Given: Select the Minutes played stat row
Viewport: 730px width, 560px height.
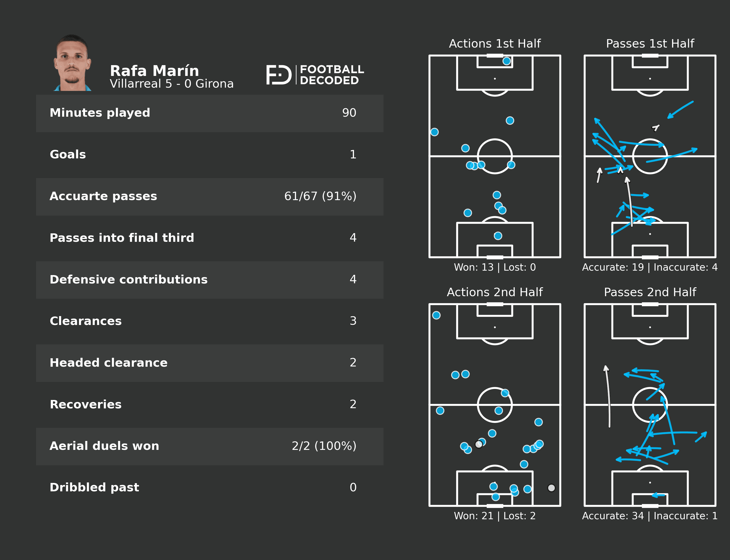Looking at the screenshot, I should tap(209, 113).
